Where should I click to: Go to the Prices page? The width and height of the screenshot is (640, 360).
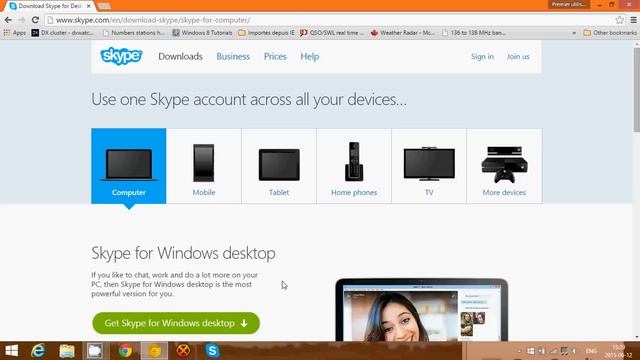(x=275, y=56)
